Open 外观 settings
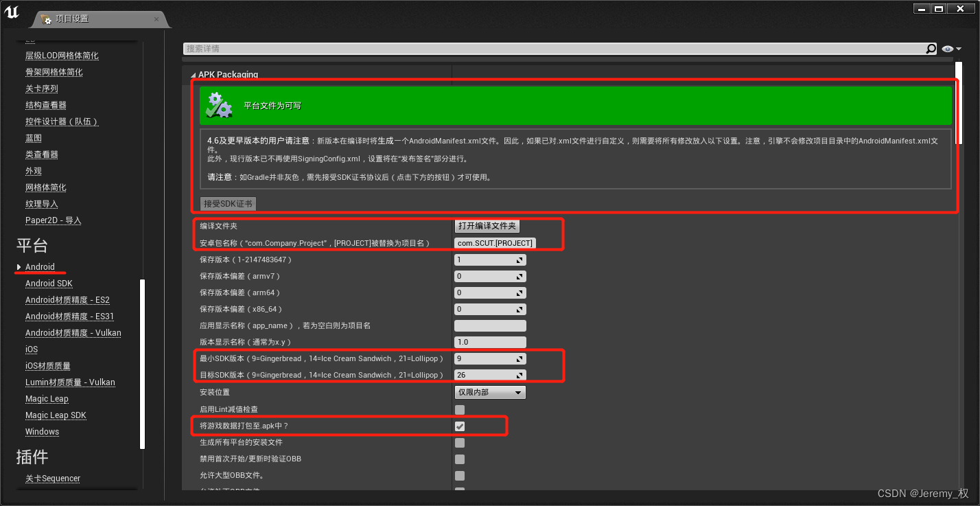980x506 pixels. tap(34, 171)
